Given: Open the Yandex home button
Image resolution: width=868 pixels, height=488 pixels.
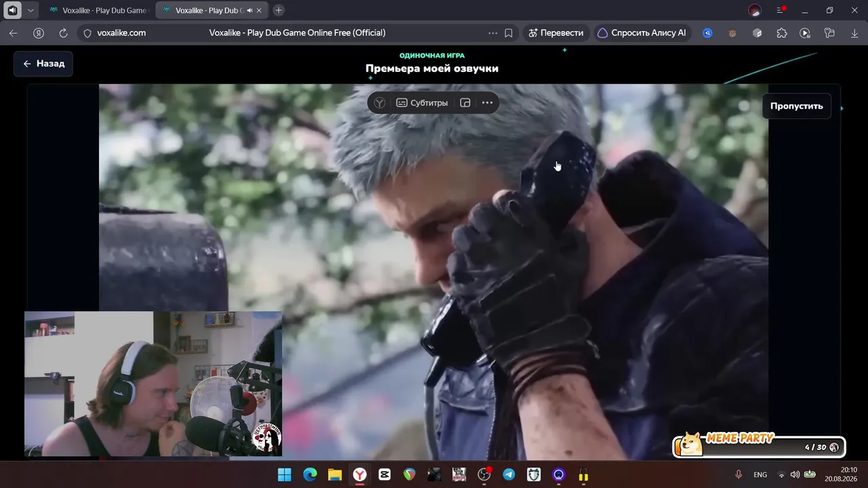Looking at the screenshot, I should [39, 33].
